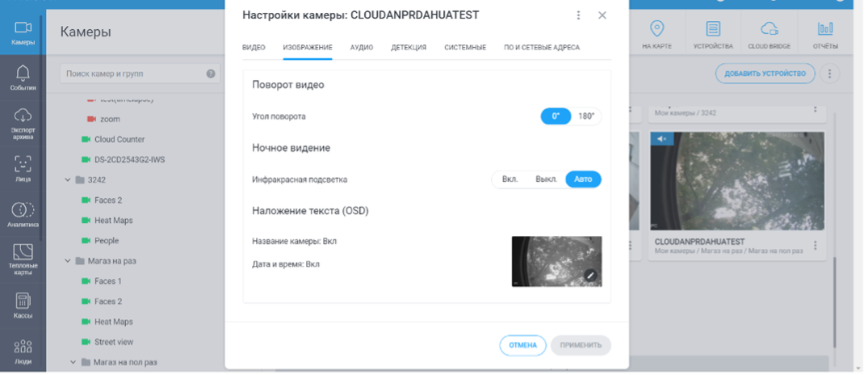Open the Кассы sidebar icon
868x375 pixels.
coord(23,305)
